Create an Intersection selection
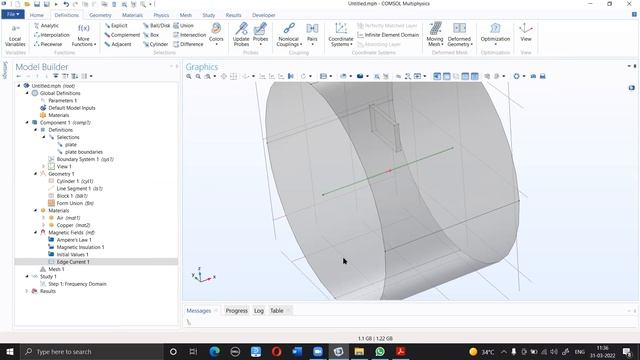The height and width of the screenshot is (360, 640). 189,35
